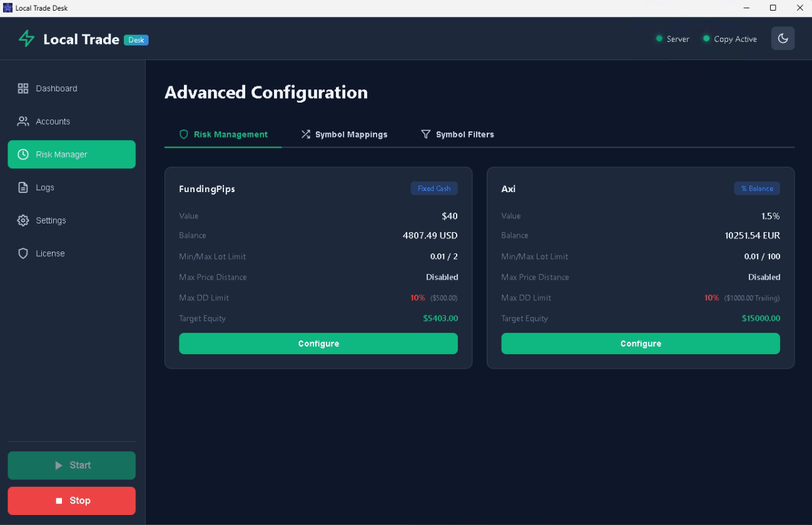The image size is (812, 525).
Task: Click the red Stop button
Action: pos(71,501)
